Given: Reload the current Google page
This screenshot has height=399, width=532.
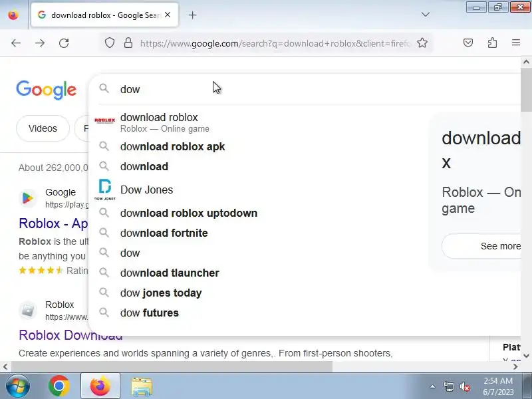Looking at the screenshot, I should point(64,43).
